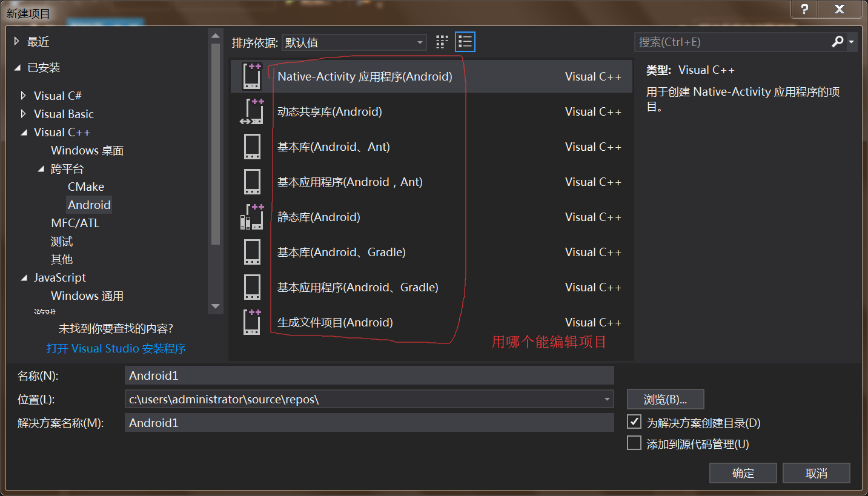Image resolution: width=868 pixels, height=496 pixels.
Task: Click the tree scrollbar up arrow
Action: coord(215,35)
